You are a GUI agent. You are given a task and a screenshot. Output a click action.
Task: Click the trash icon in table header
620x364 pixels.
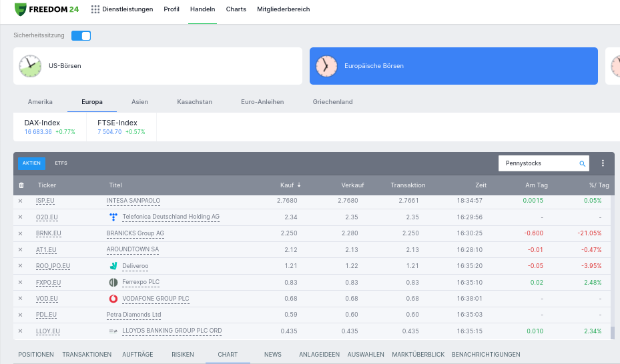(x=21, y=185)
